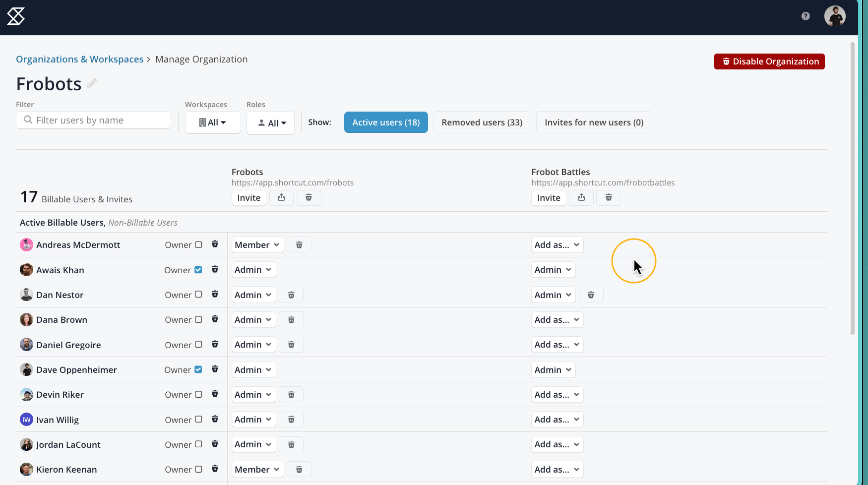Remove Daniel Gregoire from the organization
This screenshot has width=868, height=485.
pos(215,344)
